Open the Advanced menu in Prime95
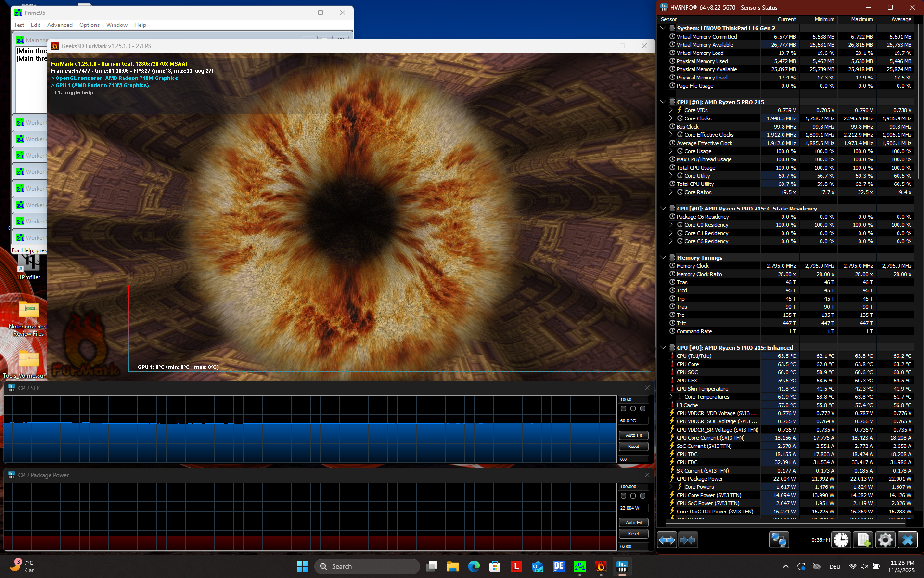Viewport: 924px width, 578px height. click(x=60, y=25)
